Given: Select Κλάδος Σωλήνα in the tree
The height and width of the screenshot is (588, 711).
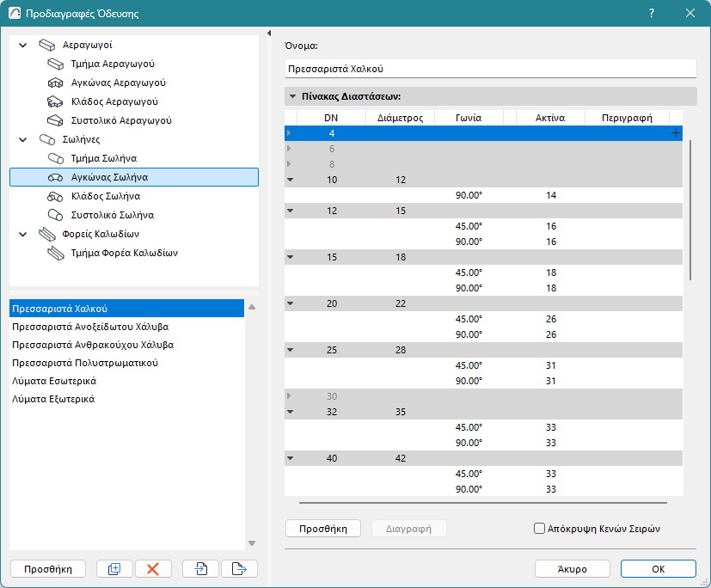Looking at the screenshot, I should pos(105,196).
